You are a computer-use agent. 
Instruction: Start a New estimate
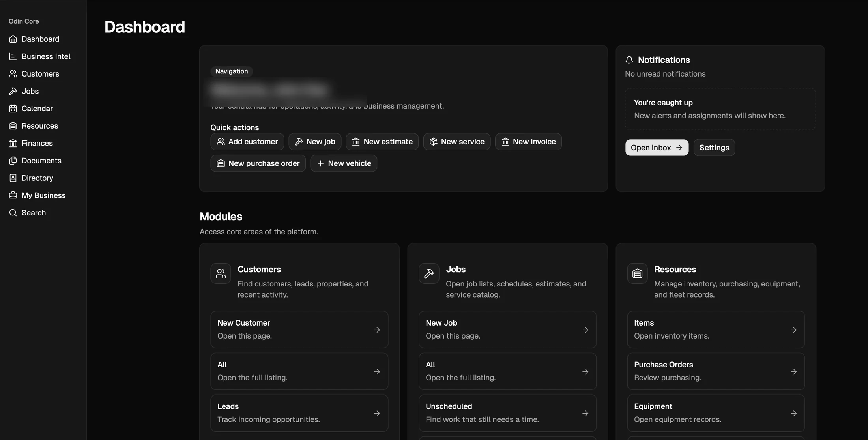pyautogui.click(x=382, y=142)
